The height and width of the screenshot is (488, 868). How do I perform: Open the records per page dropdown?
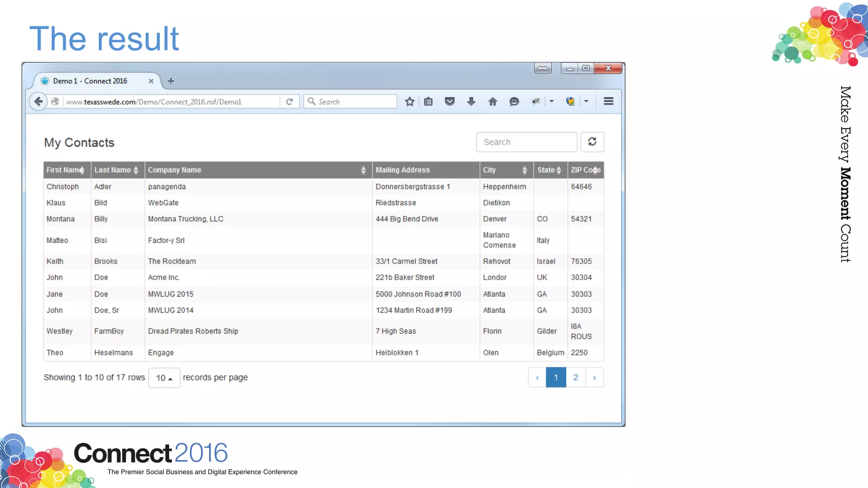(164, 378)
